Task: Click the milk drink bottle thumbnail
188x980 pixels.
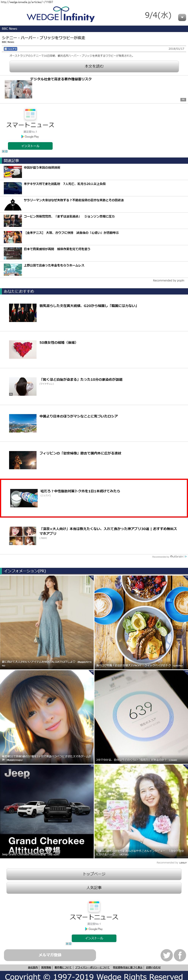Action: 24,498
